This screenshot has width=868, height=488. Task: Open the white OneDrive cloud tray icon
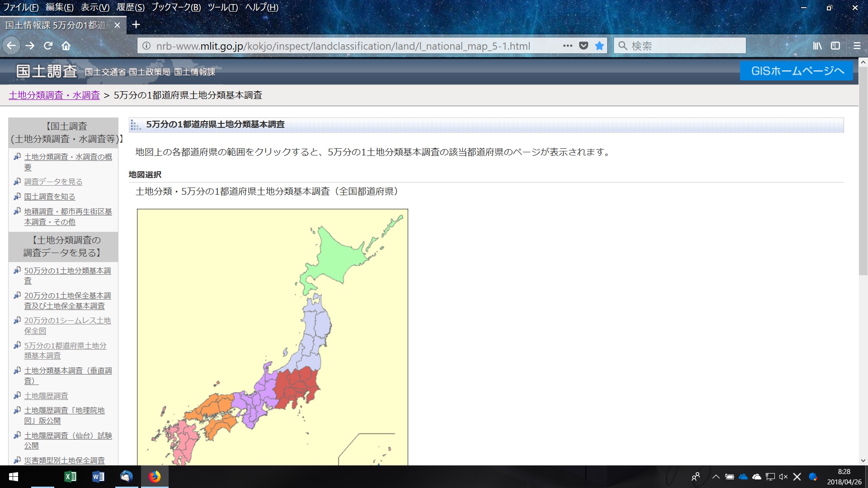[756, 477]
